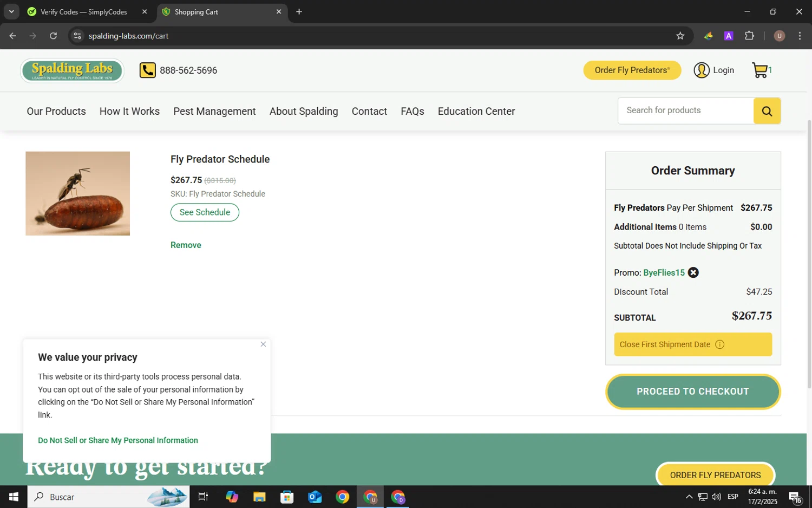Screen dimensions: 812x508
Task: Open File Explorer from taskbar
Action: coord(259,497)
